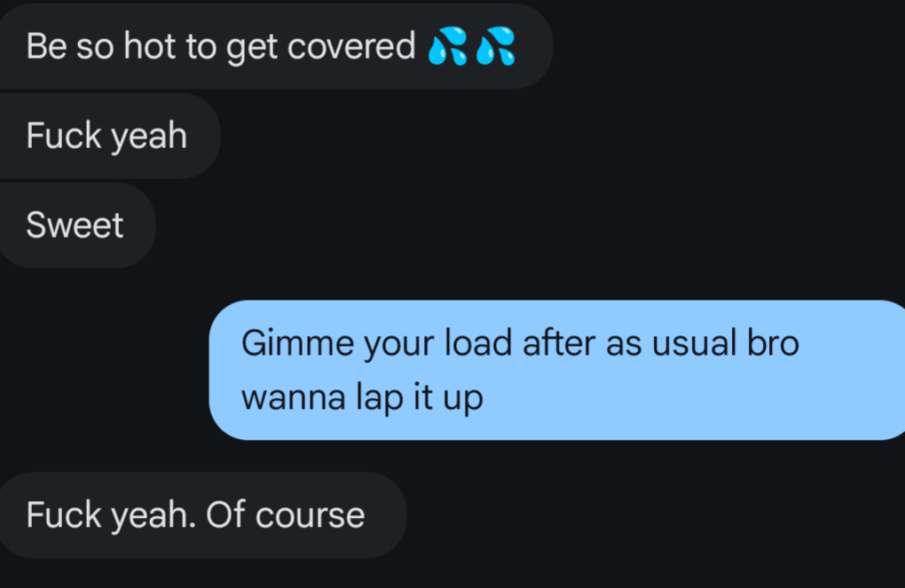Tap the "Sweet" message bubble
This screenshot has width=905, height=588.
(77, 225)
